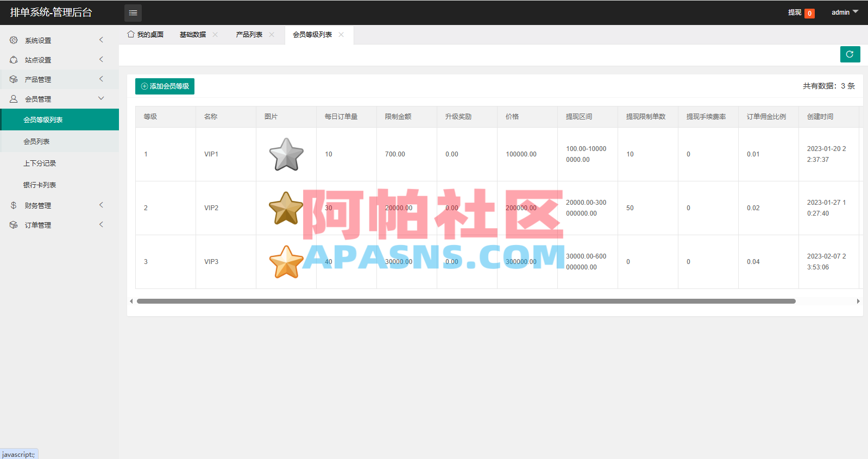Switch to the 产品列表 tab
The image size is (868, 459).
(249, 34)
